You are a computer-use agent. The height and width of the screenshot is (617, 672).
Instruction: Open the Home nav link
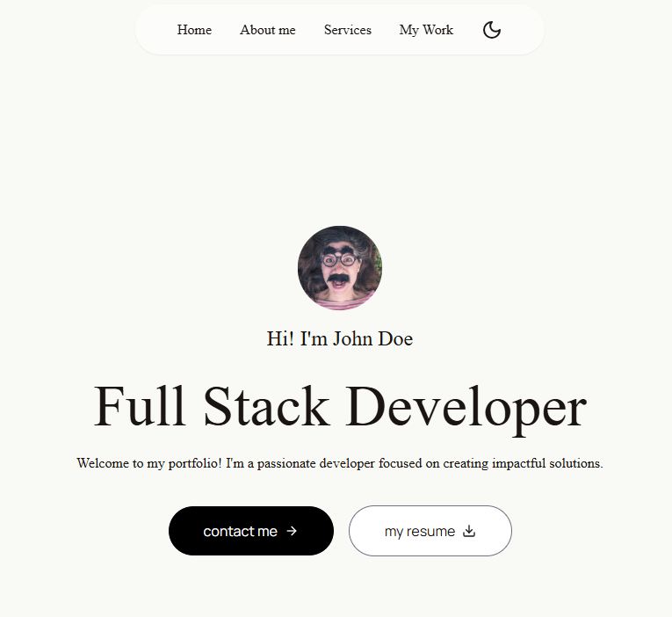[x=194, y=30]
